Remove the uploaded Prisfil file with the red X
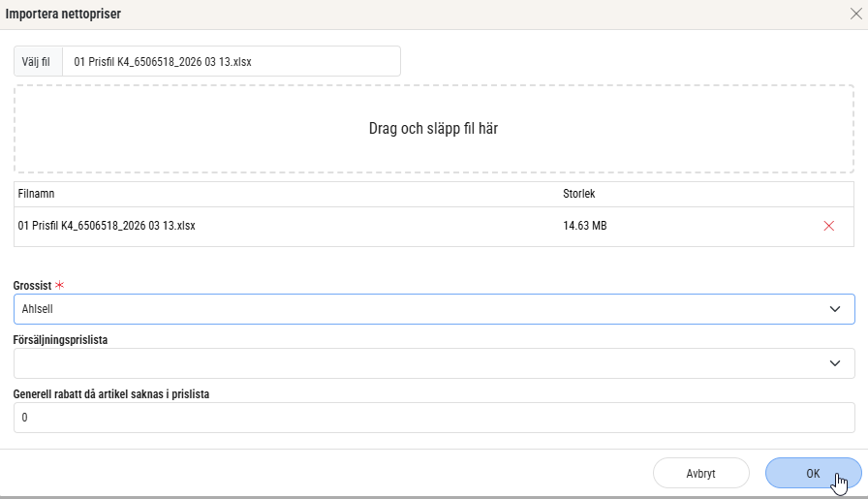This screenshot has height=499, width=868. point(828,226)
